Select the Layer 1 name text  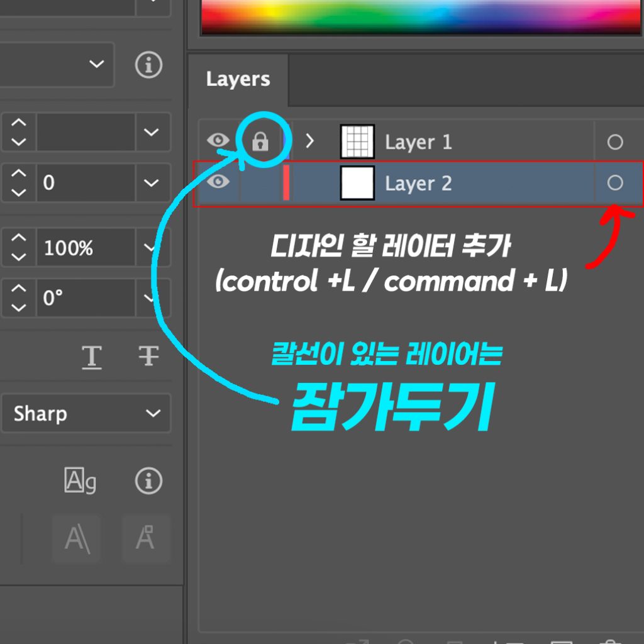pos(418,143)
